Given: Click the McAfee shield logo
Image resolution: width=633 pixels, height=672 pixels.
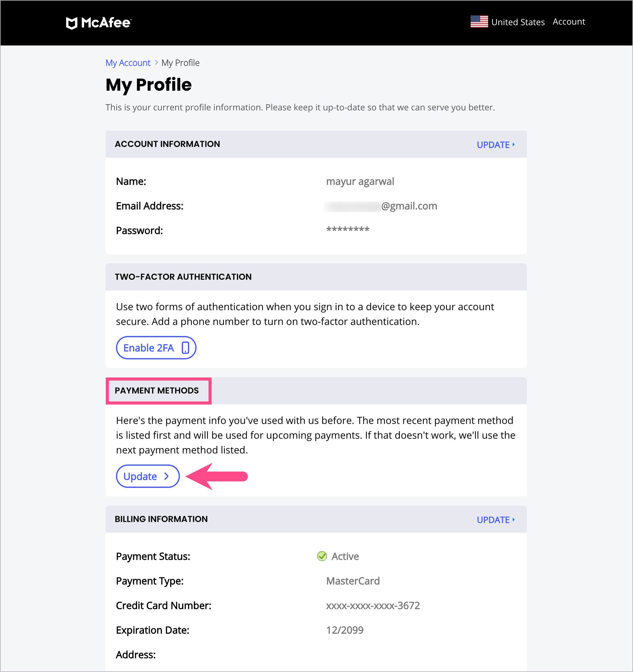Looking at the screenshot, I should [72, 23].
